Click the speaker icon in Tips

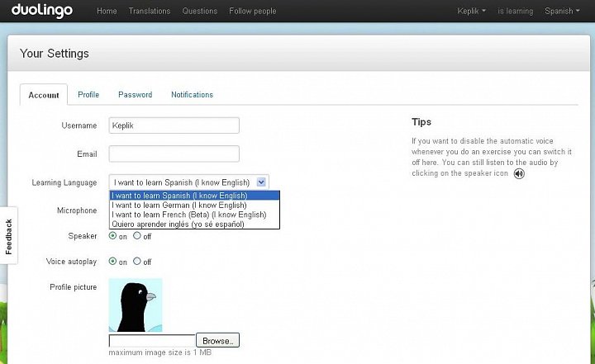518,174
